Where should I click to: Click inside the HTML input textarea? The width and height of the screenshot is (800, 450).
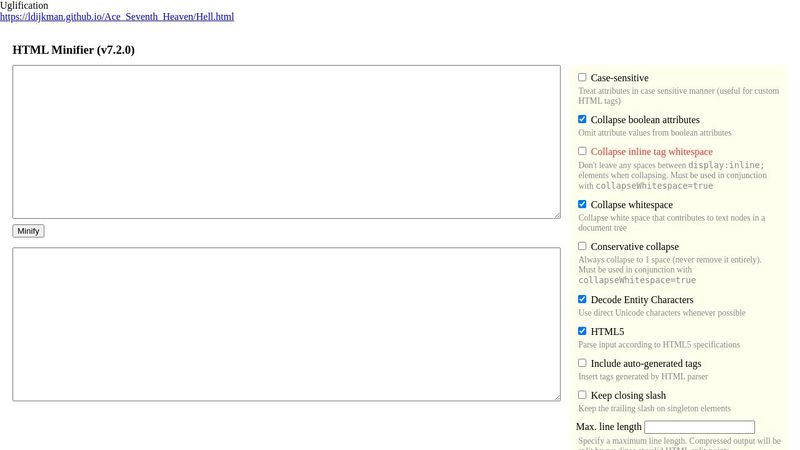pos(286,141)
